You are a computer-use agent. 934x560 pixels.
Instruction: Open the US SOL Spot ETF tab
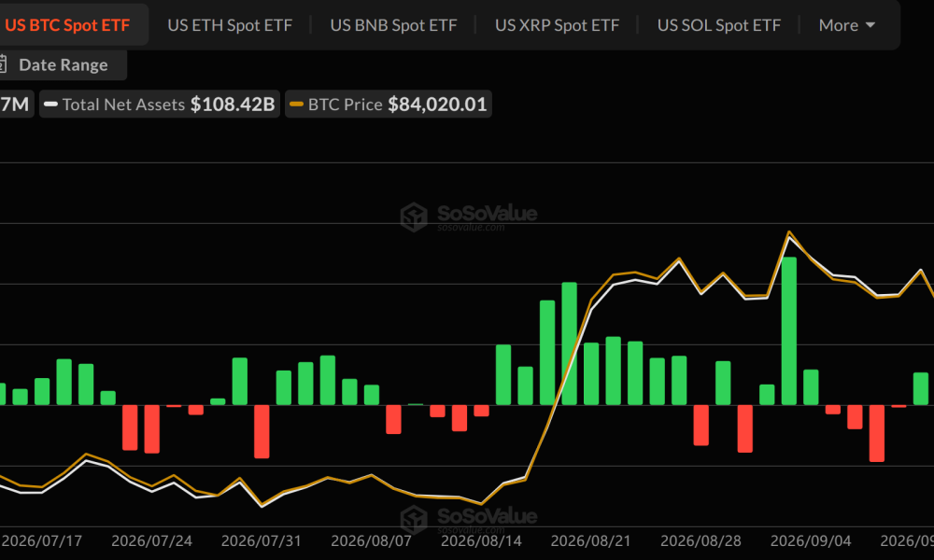[x=719, y=25]
